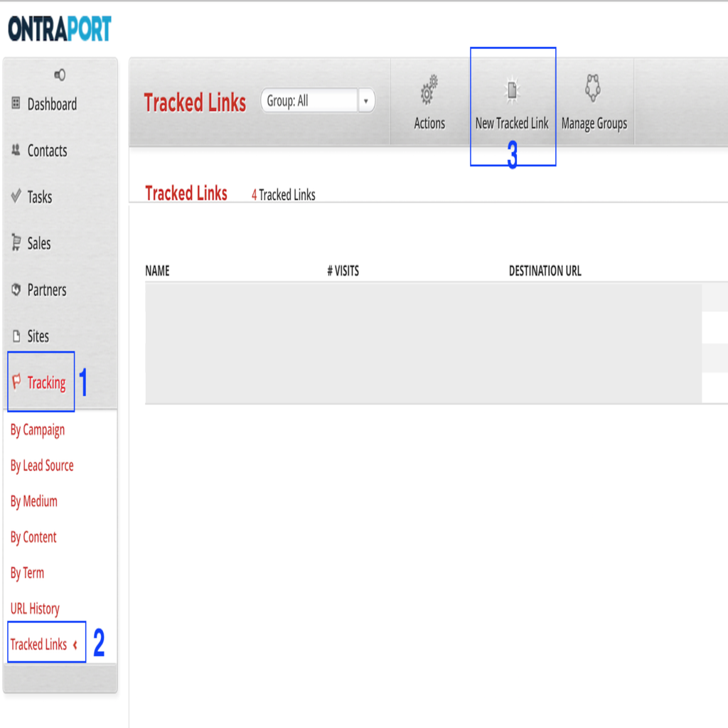728x728 pixels.
Task: Click Tracked Links in sidebar submenu
Action: coord(38,644)
